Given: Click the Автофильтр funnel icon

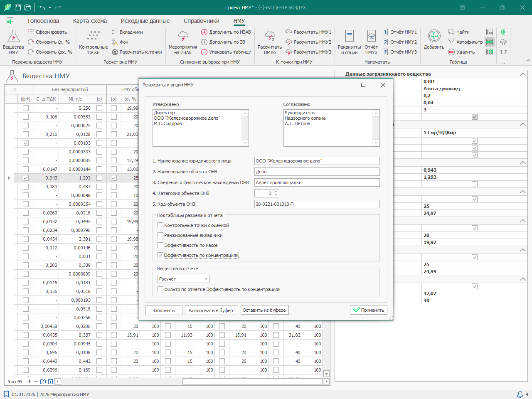Looking at the screenshot, I should coord(451,42).
